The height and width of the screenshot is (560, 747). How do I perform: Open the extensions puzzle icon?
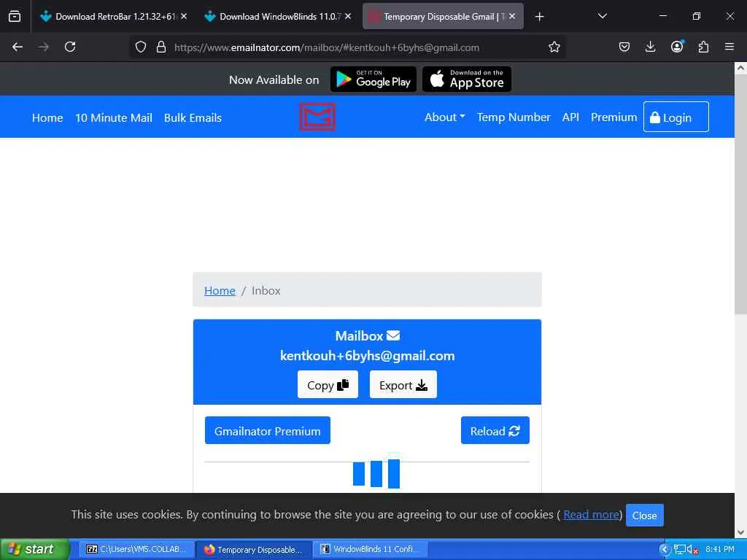[x=703, y=47]
